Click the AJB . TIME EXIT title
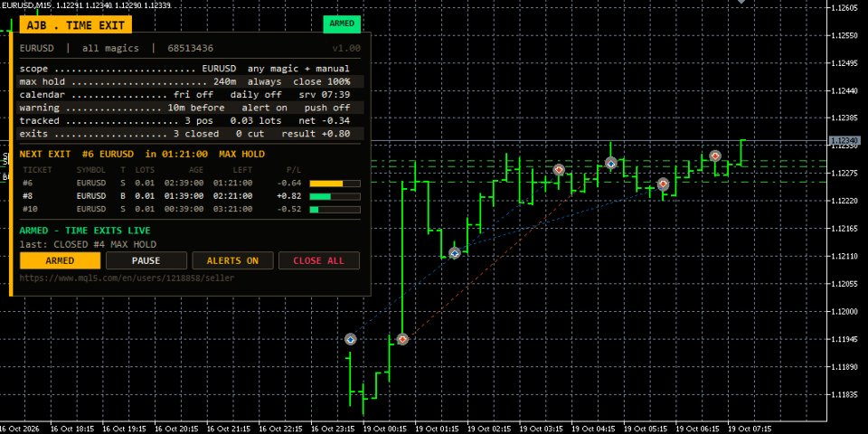This screenshot has width=868, height=434. 76,25
